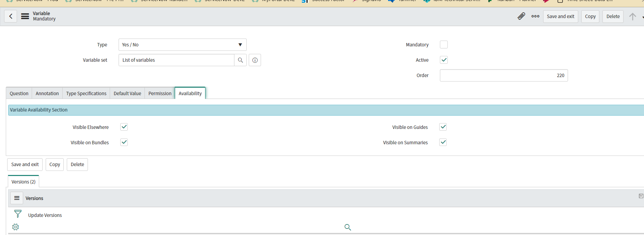644x235 pixels.
Task: Switch to the Annotation tab
Action: click(x=47, y=93)
